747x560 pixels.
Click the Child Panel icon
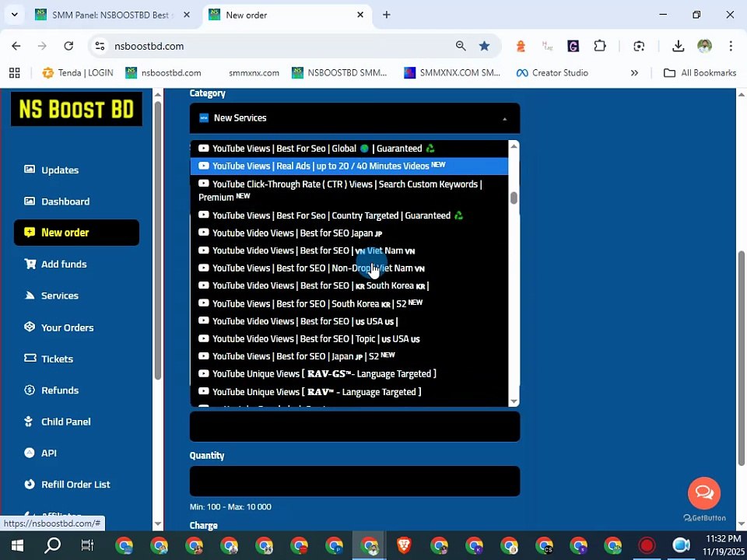pos(29,422)
